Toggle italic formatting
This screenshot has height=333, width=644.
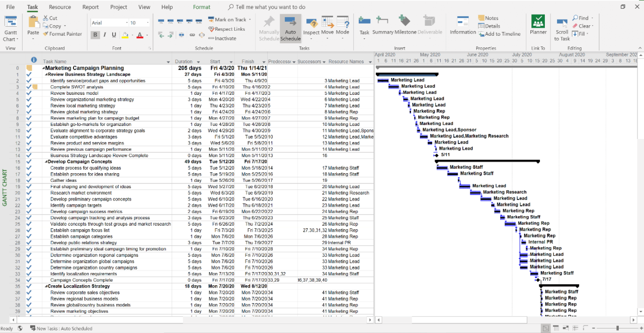click(x=104, y=34)
